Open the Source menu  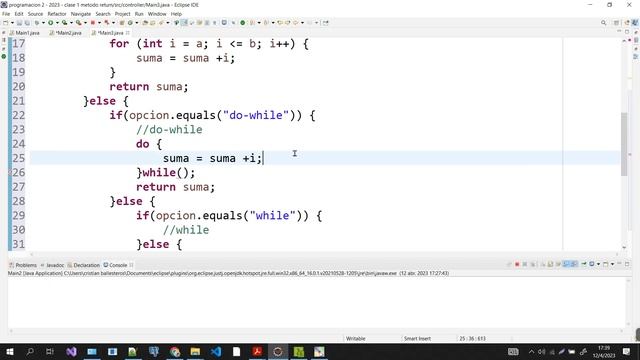pos(35,14)
